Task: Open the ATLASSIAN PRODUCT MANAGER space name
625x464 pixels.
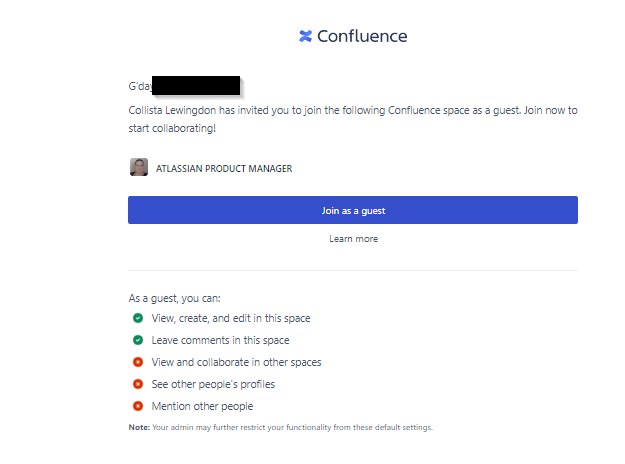Action: click(x=224, y=169)
